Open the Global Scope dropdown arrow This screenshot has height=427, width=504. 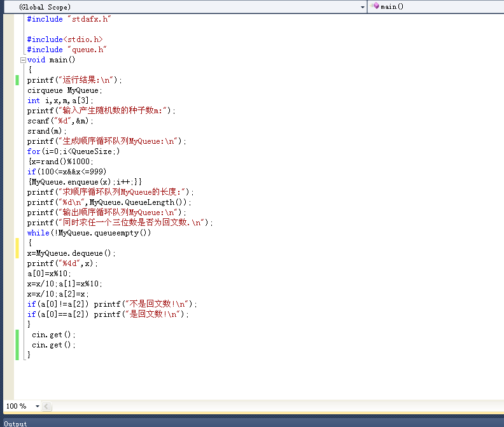tap(363, 6)
